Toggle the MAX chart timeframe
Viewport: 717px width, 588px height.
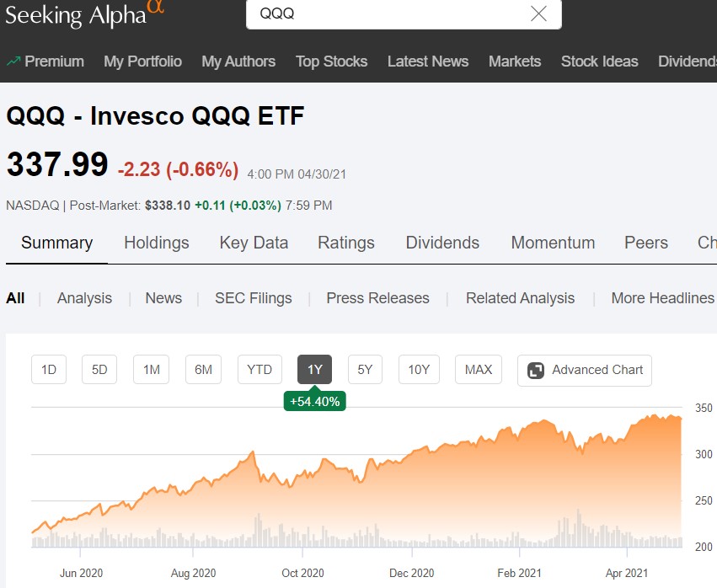479,370
